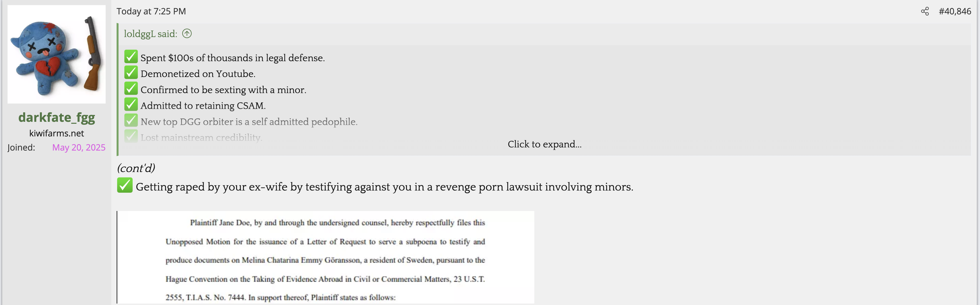The width and height of the screenshot is (980, 305).
Task: Open the darkfate_fgg username profile link
Action: click(57, 117)
